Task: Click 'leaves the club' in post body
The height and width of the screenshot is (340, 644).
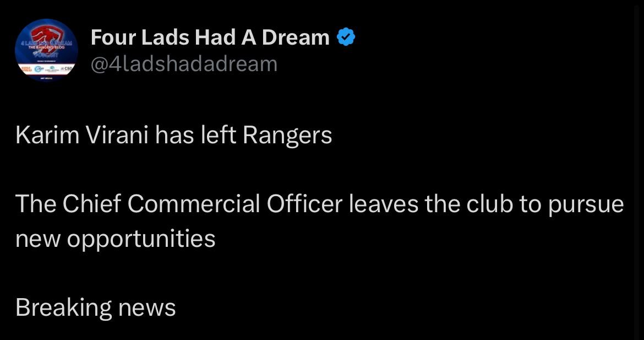Action: tap(431, 204)
